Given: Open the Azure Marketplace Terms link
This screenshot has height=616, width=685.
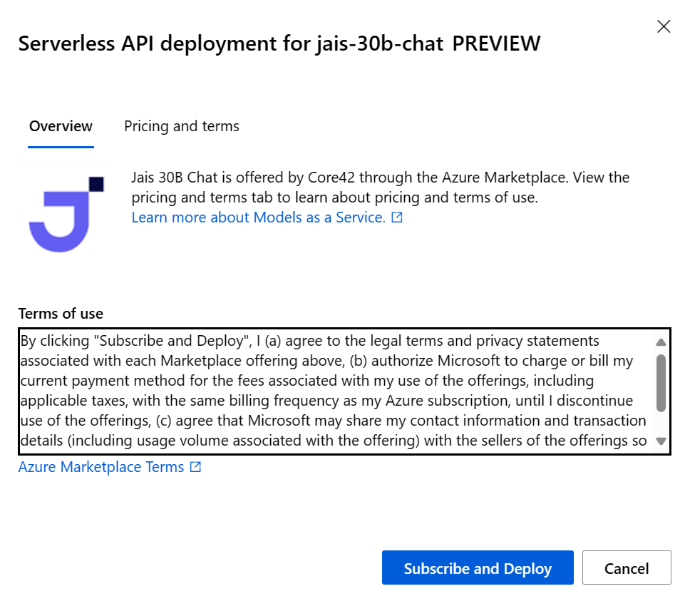Looking at the screenshot, I should pos(101,467).
